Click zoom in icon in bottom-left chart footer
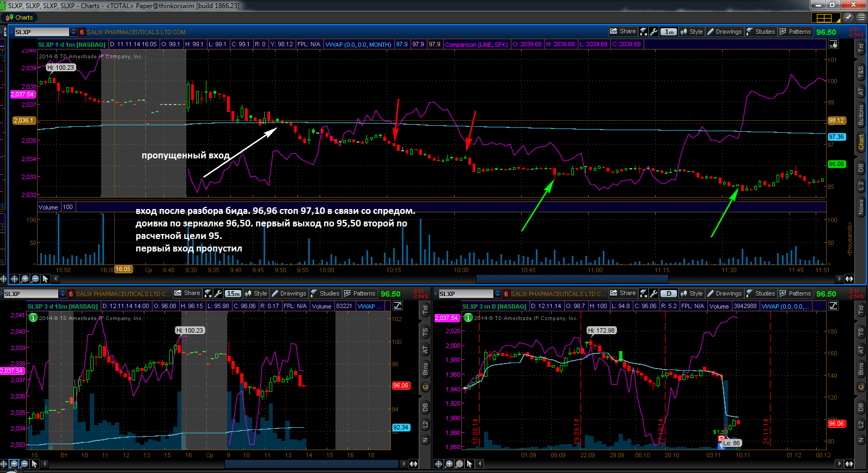The height and width of the screenshot is (473, 868). (14, 464)
